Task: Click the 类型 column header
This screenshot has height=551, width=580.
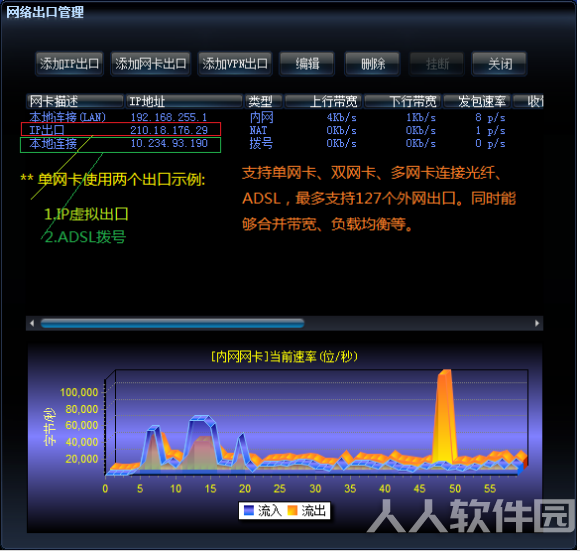Action: [x=264, y=101]
